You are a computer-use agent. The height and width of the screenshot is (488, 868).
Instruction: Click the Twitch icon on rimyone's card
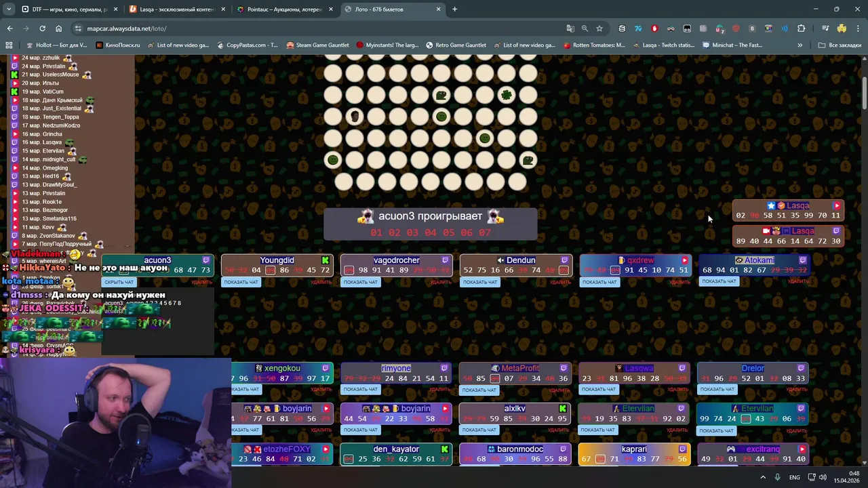tap(444, 369)
